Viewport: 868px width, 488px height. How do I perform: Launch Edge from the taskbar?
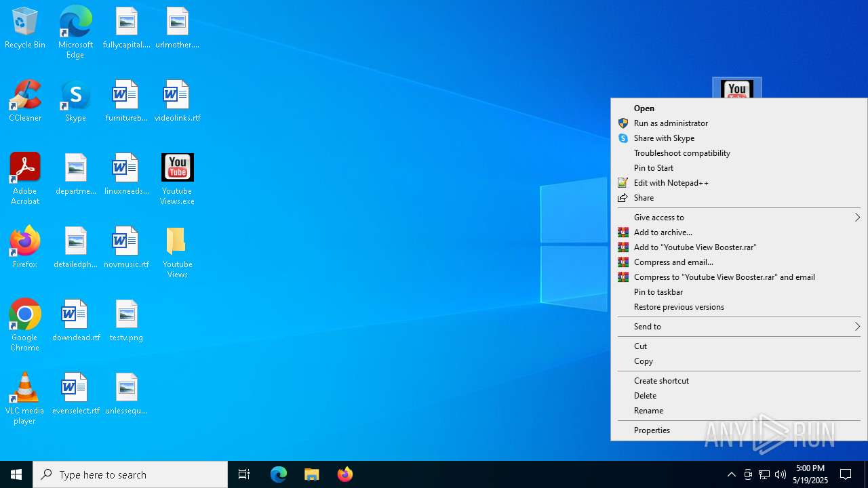pos(279,474)
